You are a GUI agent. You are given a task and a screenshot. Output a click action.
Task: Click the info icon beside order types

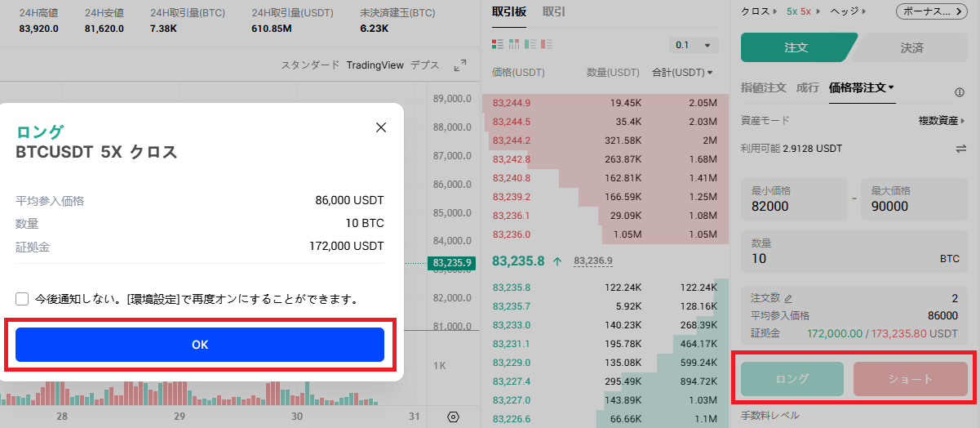[960, 93]
